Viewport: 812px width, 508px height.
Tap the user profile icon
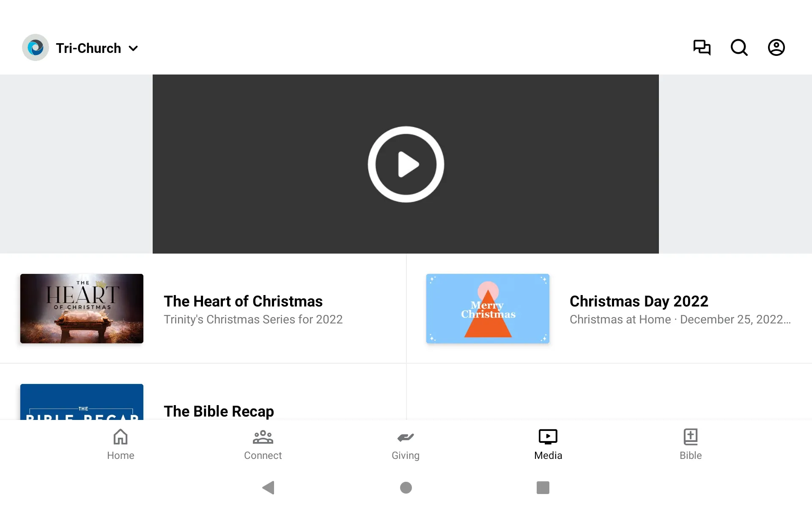[x=776, y=47]
